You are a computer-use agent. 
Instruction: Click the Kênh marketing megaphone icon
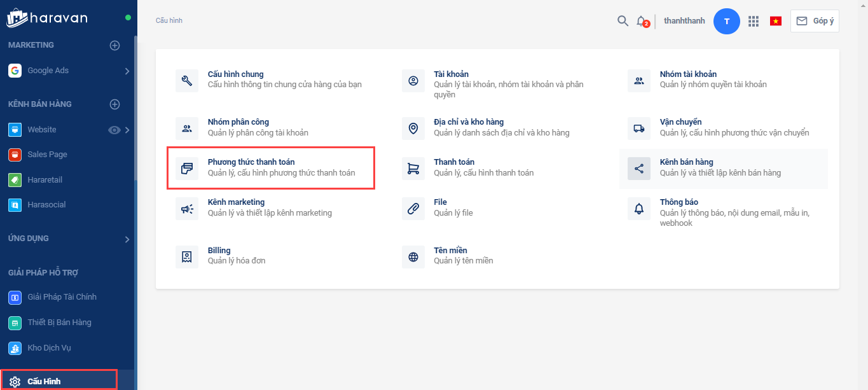[x=187, y=209]
